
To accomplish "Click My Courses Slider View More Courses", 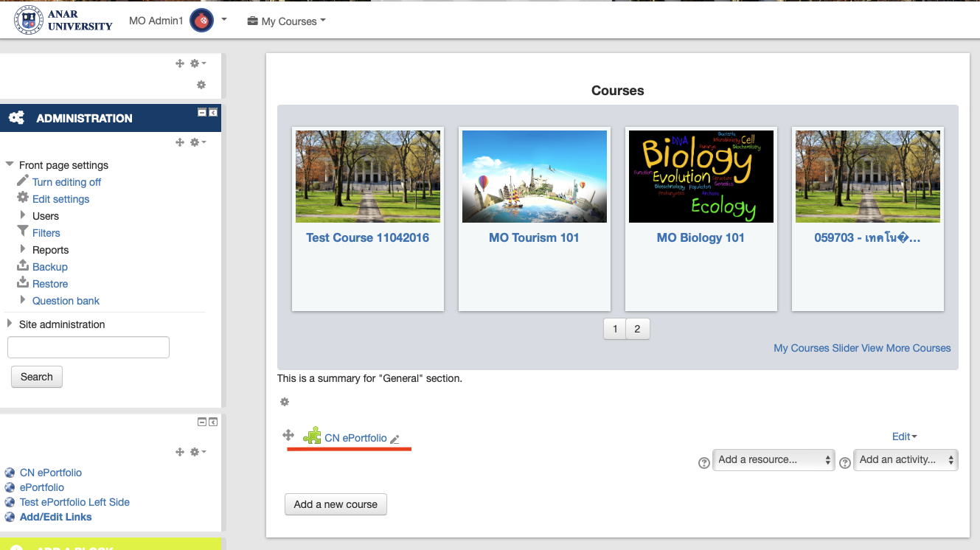I will coord(862,348).
